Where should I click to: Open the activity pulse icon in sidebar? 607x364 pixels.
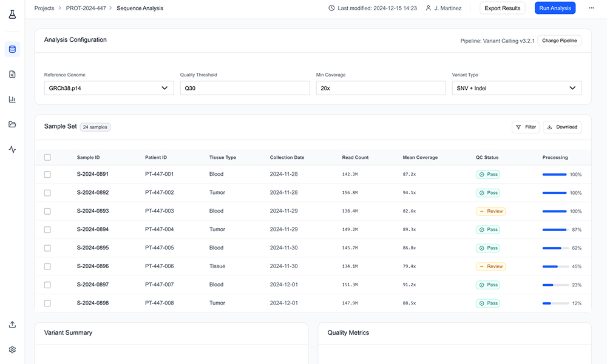pyautogui.click(x=12, y=149)
